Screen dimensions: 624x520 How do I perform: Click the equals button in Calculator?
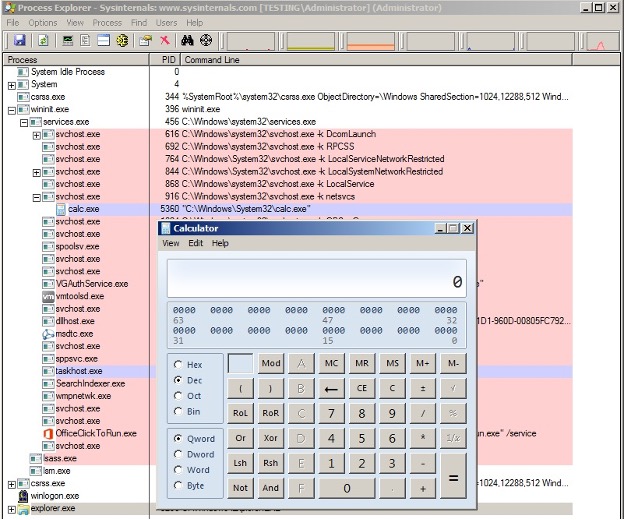[453, 475]
